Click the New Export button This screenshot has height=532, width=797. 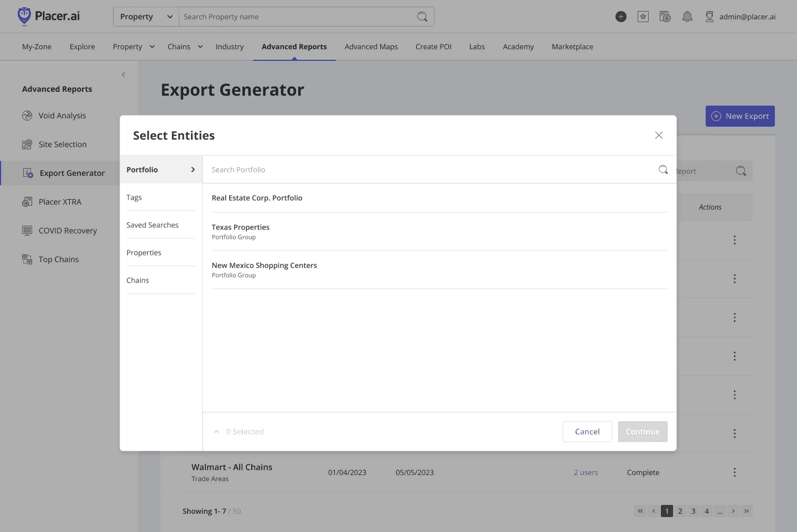(x=740, y=116)
